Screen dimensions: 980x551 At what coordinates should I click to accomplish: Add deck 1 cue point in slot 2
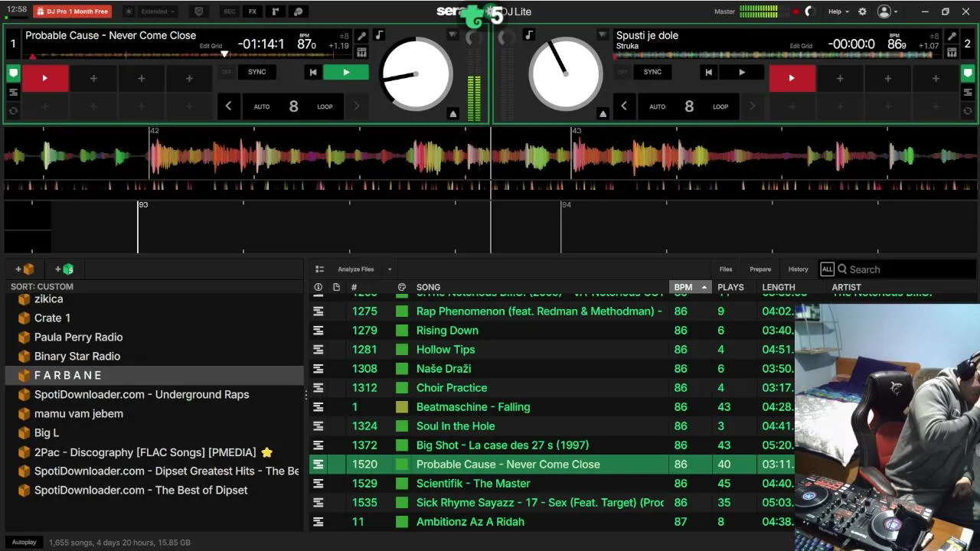point(93,78)
